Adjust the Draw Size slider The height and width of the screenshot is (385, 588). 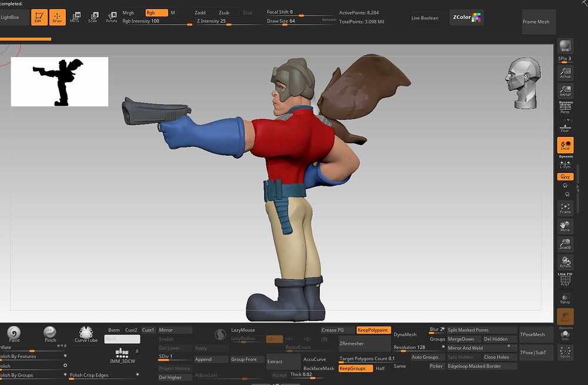[x=301, y=22]
